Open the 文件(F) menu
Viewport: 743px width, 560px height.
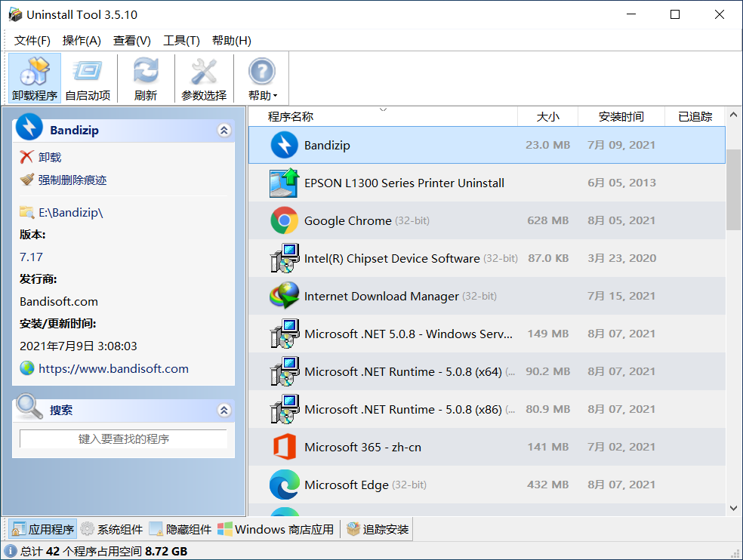[32, 41]
